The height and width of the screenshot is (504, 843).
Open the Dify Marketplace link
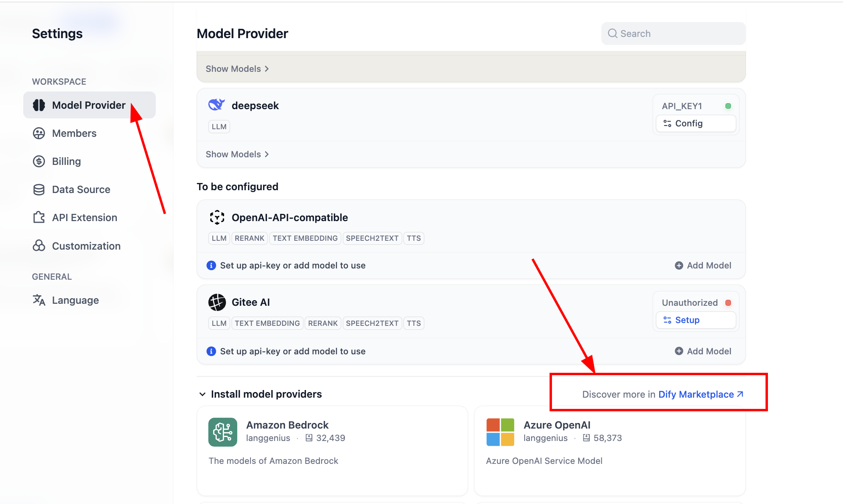coord(700,394)
